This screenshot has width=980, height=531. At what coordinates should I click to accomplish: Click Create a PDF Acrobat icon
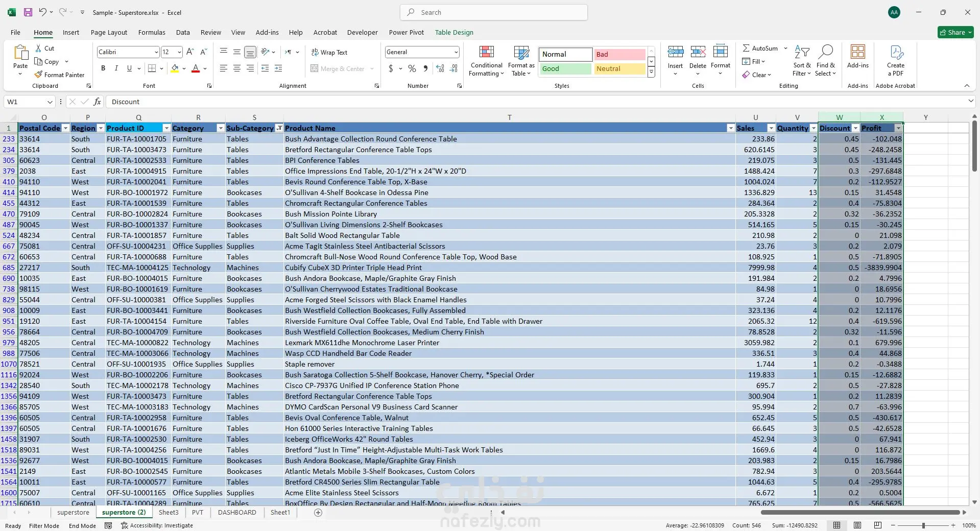tap(896, 52)
